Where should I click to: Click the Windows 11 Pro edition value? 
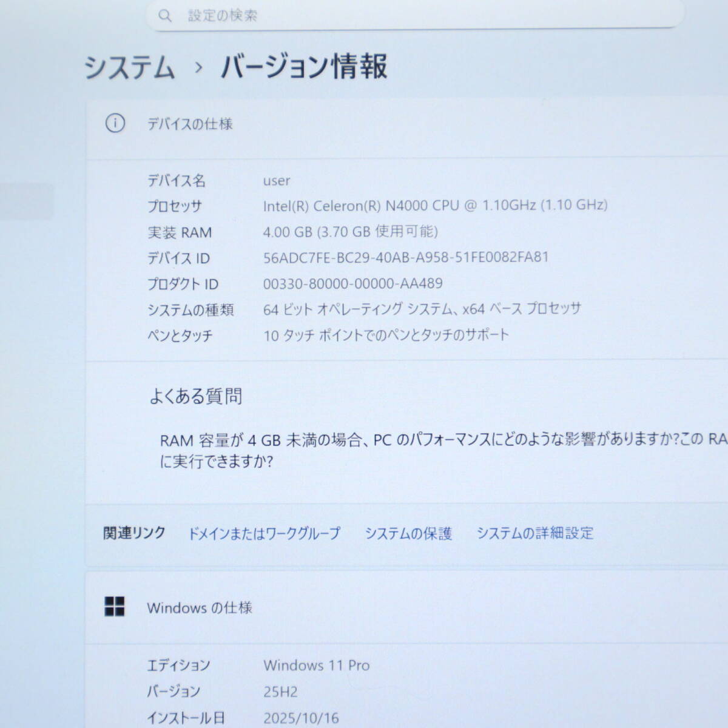[x=318, y=665]
